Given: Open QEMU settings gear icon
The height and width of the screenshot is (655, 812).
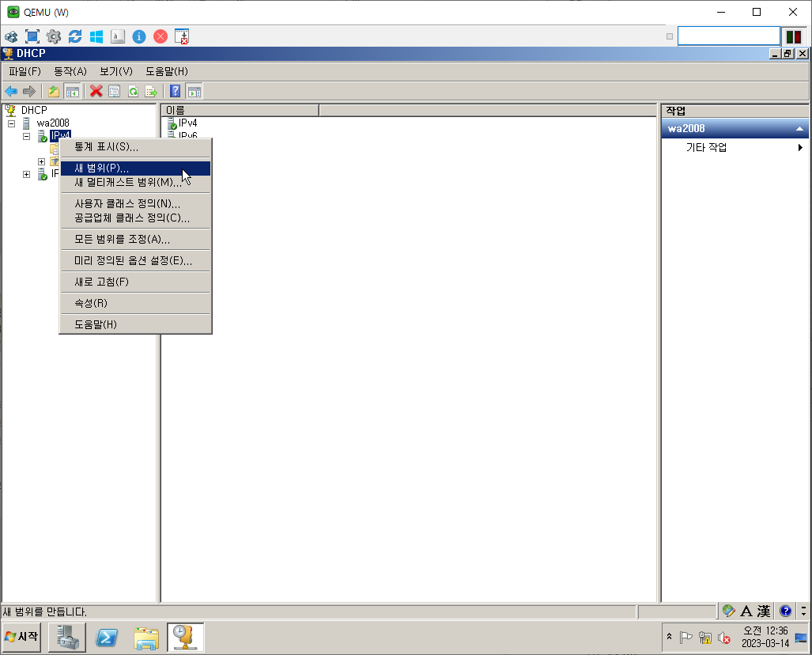Looking at the screenshot, I should pyautogui.click(x=53, y=37).
